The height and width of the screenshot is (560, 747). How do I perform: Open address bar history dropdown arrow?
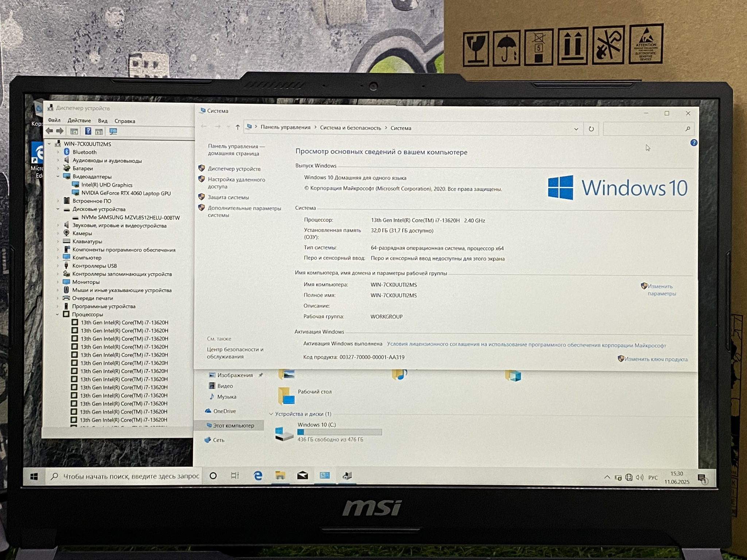coord(576,129)
